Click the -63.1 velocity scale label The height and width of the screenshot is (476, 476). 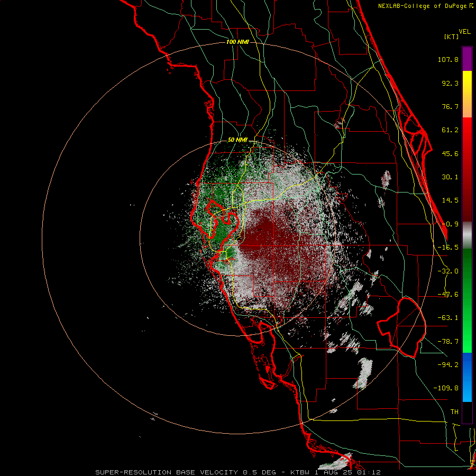(x=448, y=318)
